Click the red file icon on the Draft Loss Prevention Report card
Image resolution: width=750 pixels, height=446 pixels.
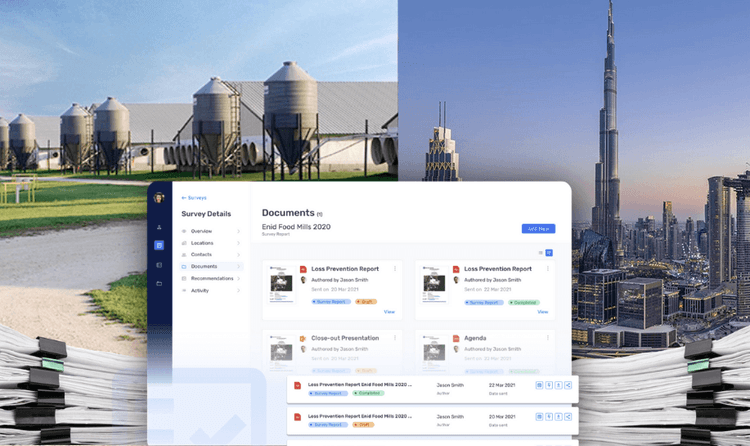(x=303, y=269)
